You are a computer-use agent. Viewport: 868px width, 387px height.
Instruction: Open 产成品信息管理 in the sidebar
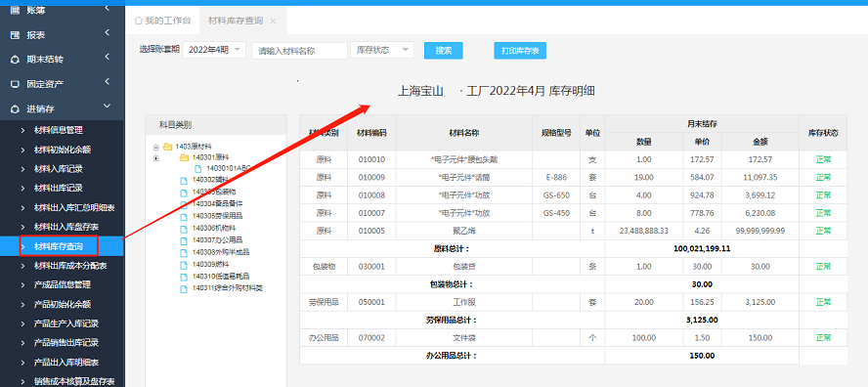click(62, 284)
